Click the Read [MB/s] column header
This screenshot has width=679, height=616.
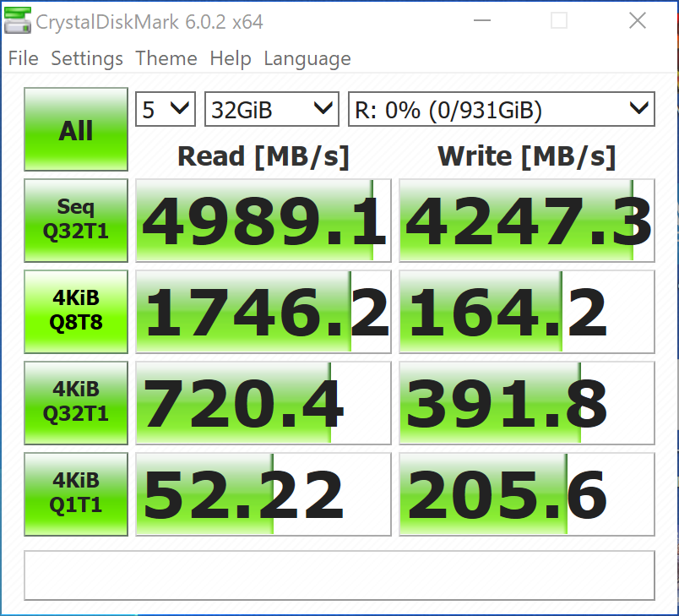(263, 156)
